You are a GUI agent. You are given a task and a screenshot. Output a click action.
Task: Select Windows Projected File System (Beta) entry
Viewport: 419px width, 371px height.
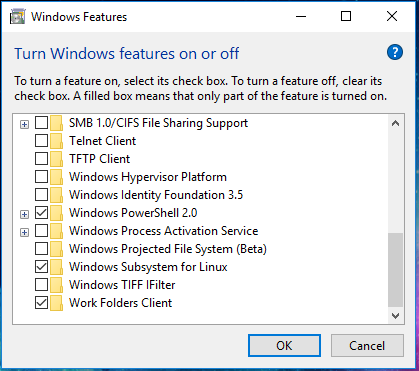tap(168, 249)
